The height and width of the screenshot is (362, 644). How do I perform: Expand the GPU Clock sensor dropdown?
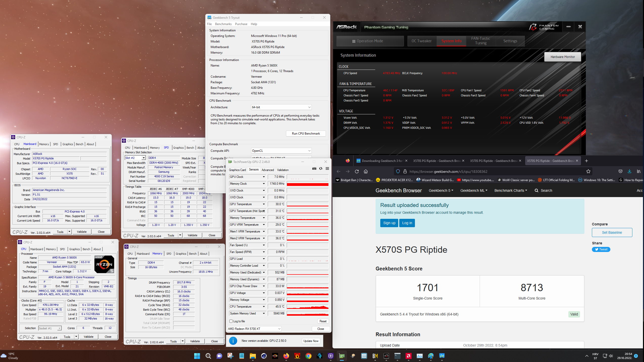click(264, 177)
